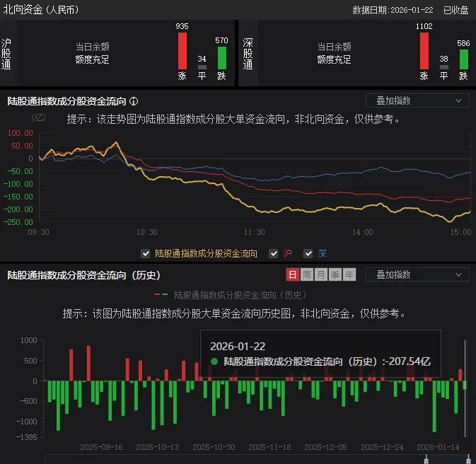Switch to the 周 period tab
The height and width of the screenshot is (464, 476).
(307, 275)
